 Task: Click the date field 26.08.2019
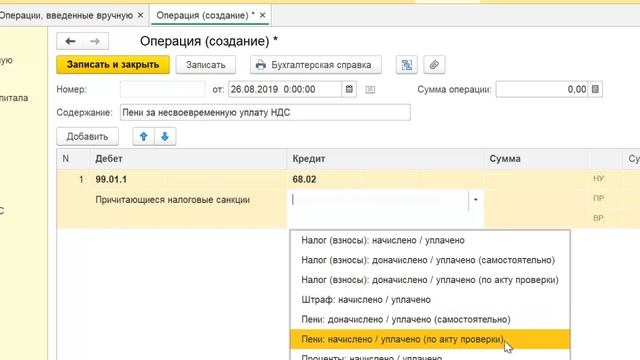coord(285,89)
